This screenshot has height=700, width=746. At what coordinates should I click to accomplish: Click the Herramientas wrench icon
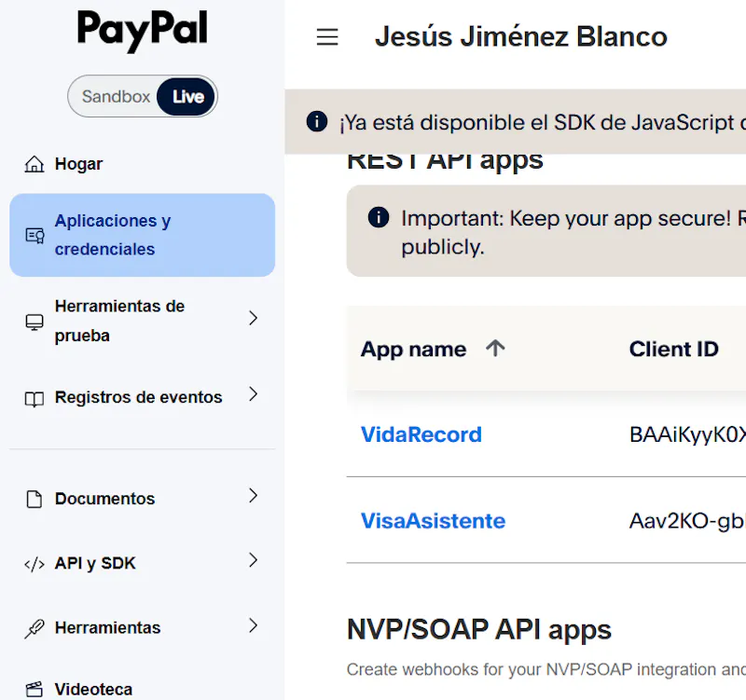(35, 628)
